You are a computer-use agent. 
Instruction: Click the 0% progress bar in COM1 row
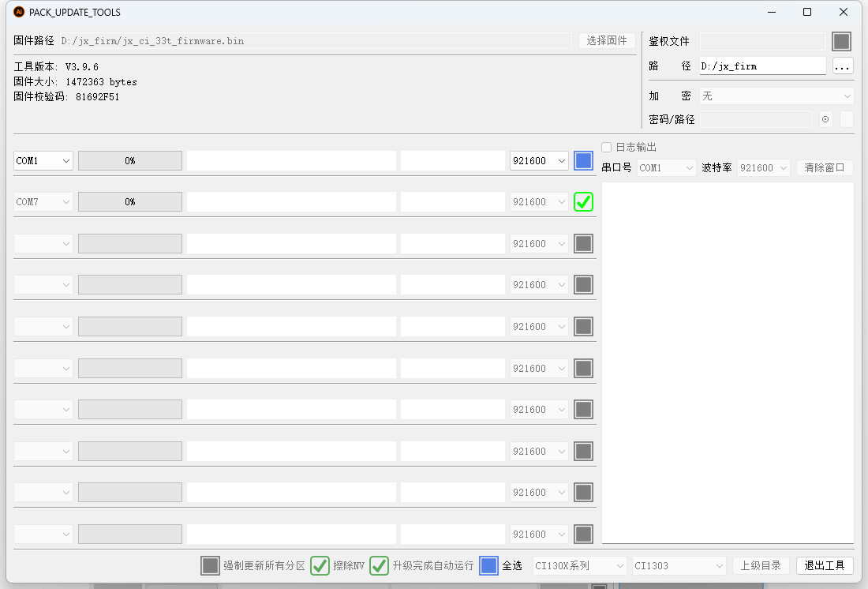click(130, 161)
